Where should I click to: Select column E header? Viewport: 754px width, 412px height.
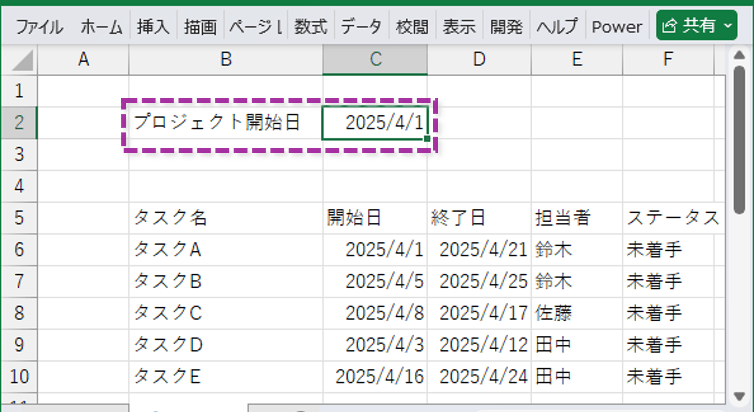point(577,60)
